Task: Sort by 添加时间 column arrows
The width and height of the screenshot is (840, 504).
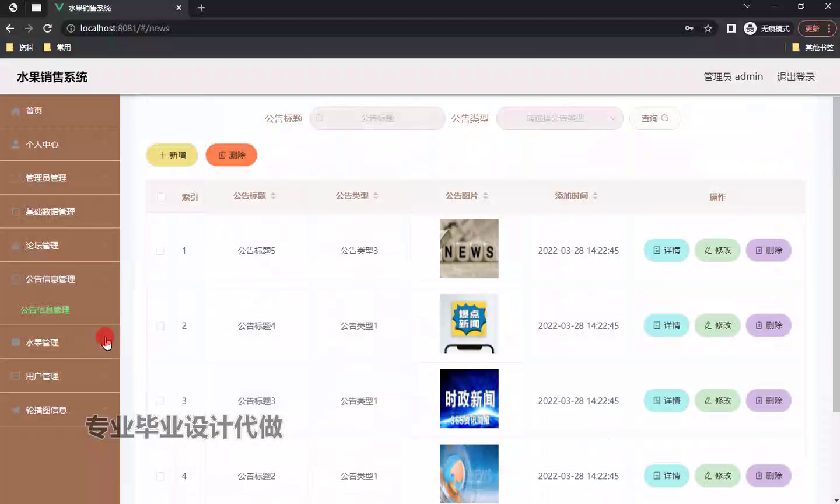Action: (x=595, y=196)
